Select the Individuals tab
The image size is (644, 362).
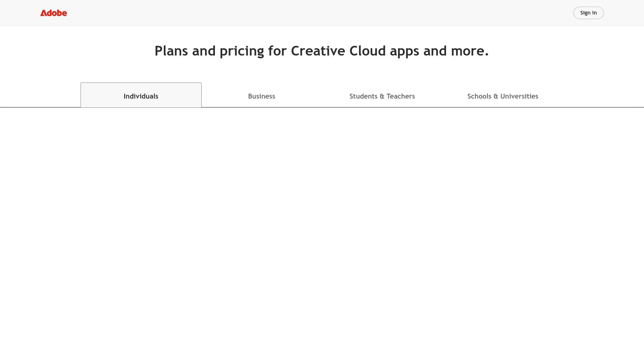pyautogui.click(x=141, y=95)
